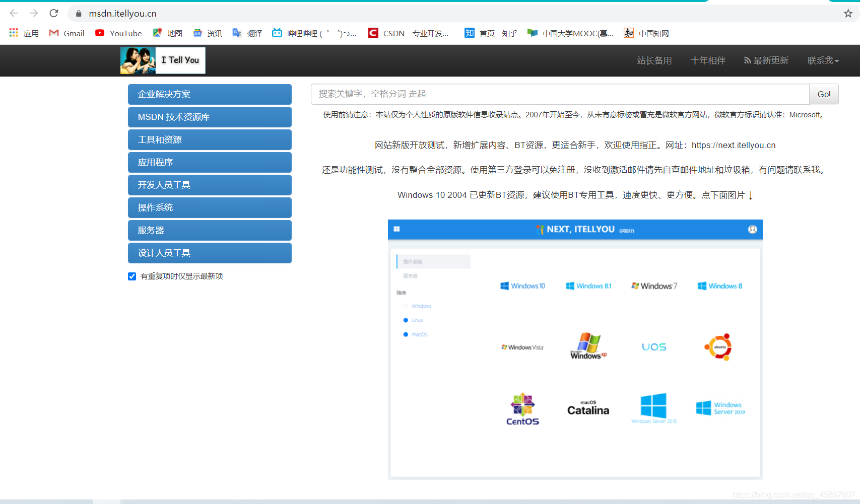Screen dimensions: 860x504
Task: Open the 资讯 news bookmark
Action: pyautogui.click(x=208, y=33)
